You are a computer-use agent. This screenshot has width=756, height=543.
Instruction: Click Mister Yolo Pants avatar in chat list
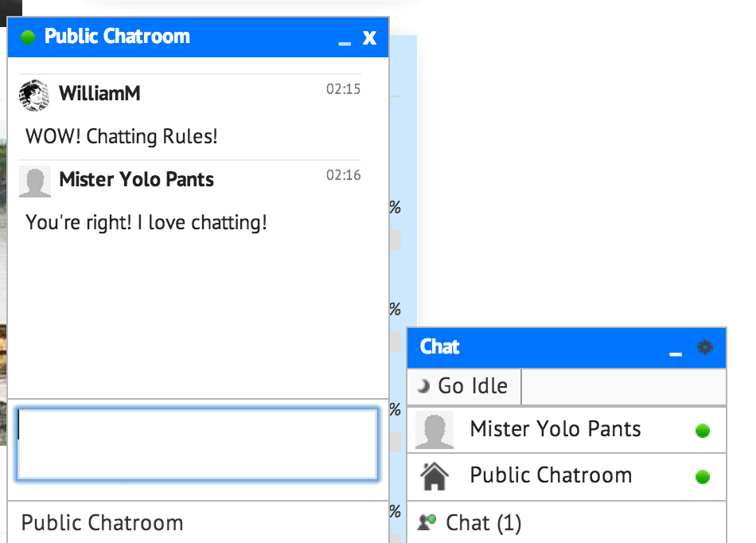pyautogui.click(x=435, y=430)
